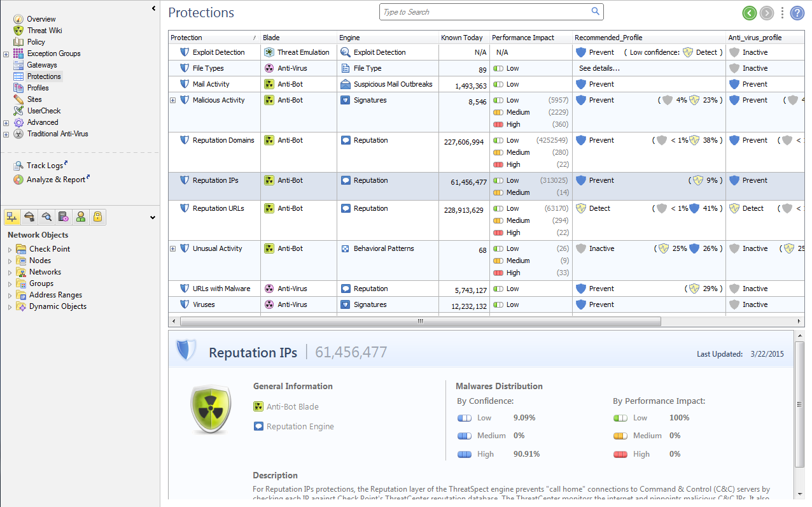Expand the Groups tree folder
This screenshot has width=812, height=507.
coord(10,283)
